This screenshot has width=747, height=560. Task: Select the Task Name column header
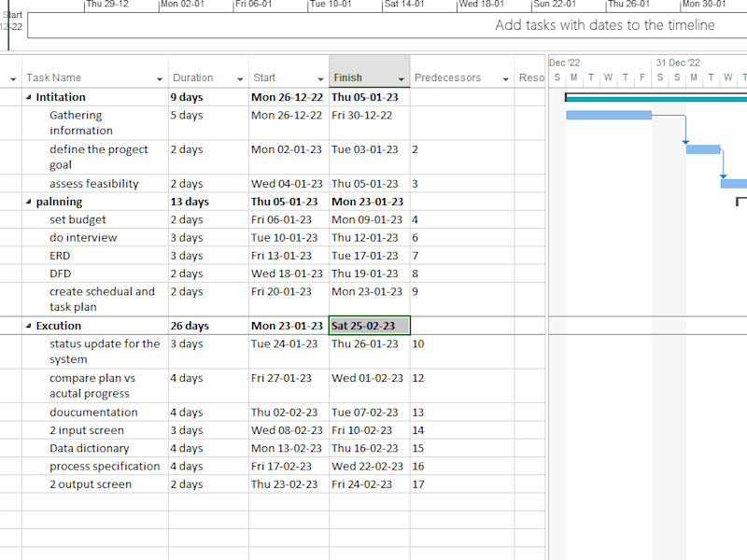(95, 72)
